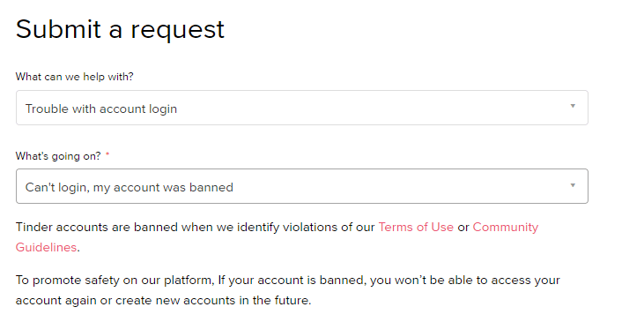The width and height of the screenshot is (644, 322).
Task: Click the 'account again or create new accounts' line
Action: [164, 300]
